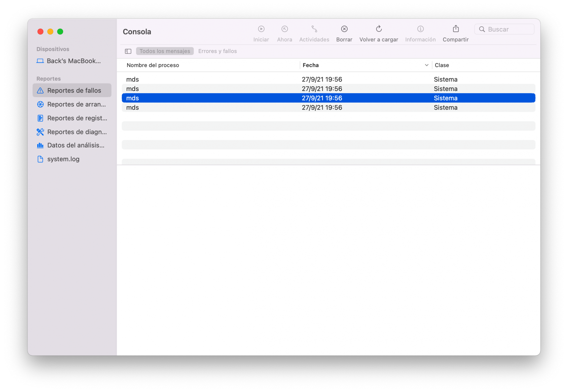Viewport: 568px width, 392px height.
Task: Select the first mds report row
Action: 328,79
